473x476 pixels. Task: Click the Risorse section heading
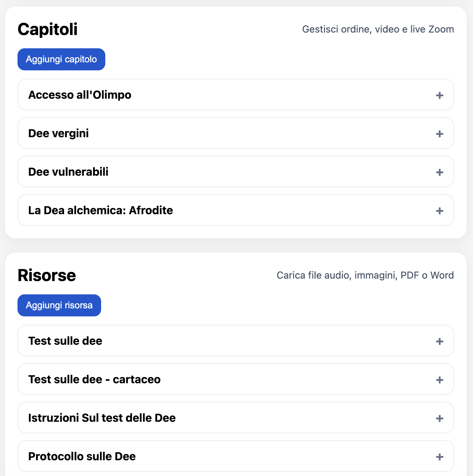tap(47, 275)
